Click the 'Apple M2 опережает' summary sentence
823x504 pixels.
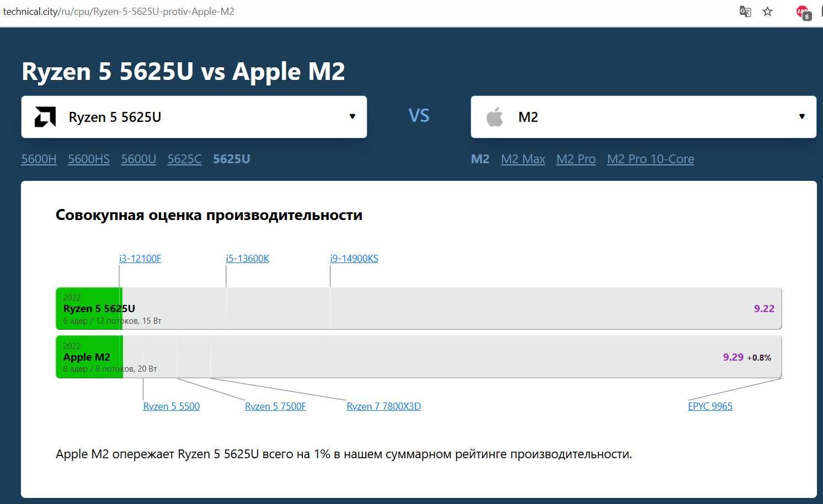click(x=344, y=454)
